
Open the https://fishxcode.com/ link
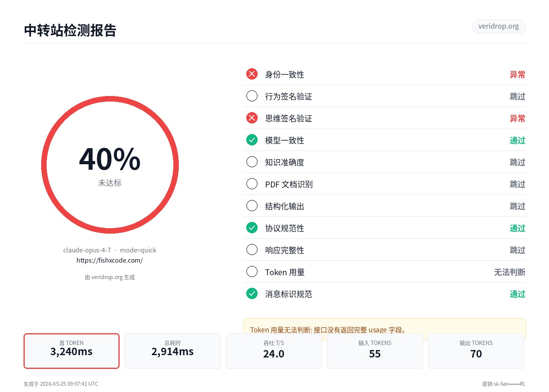click(110, 260)
